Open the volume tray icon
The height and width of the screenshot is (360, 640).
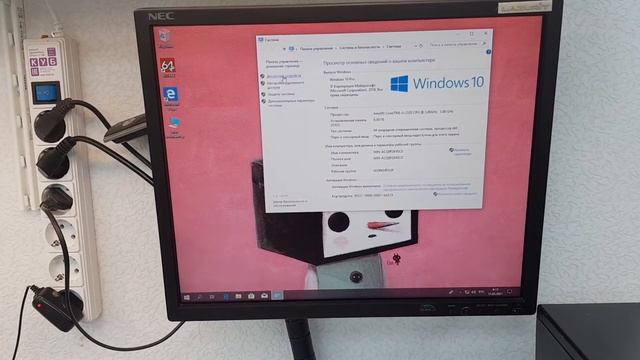click(x=474, y=292)
